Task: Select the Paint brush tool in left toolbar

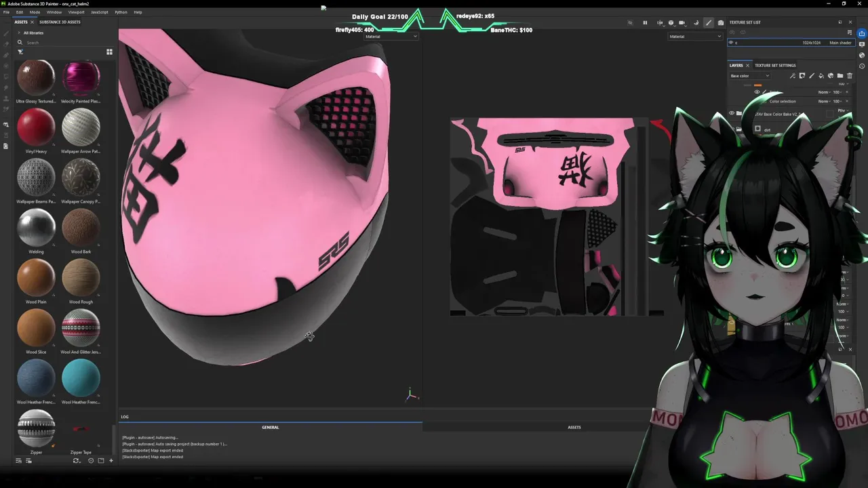Action: [x=6, y=33]
